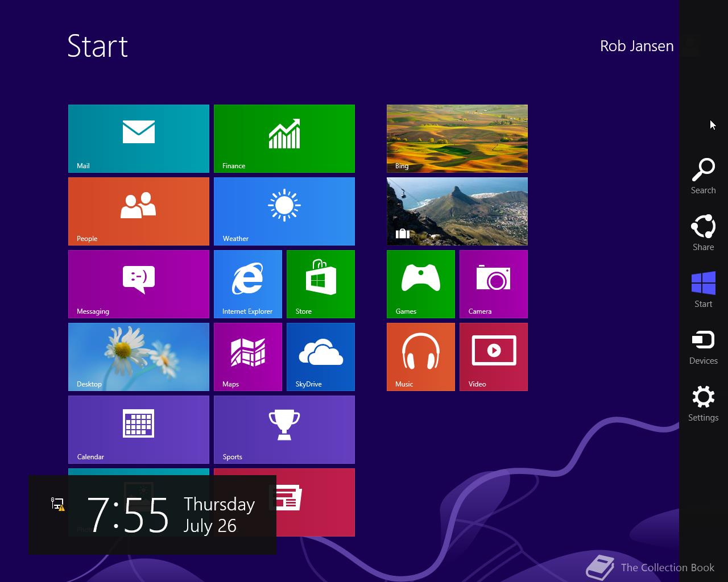Click the Rob Jansen user name
Viewport: 728px width, 582px height.
[x=637, y=46]
